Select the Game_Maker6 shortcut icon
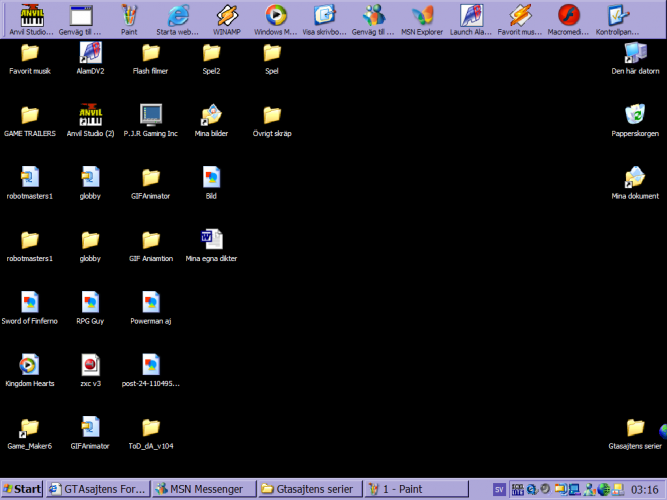Screen dimensions: 667x500 coord(30,429)
